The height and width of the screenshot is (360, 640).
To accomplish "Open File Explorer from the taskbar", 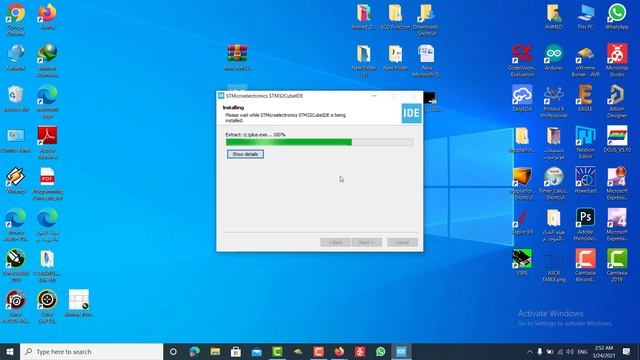I will 215,351.
